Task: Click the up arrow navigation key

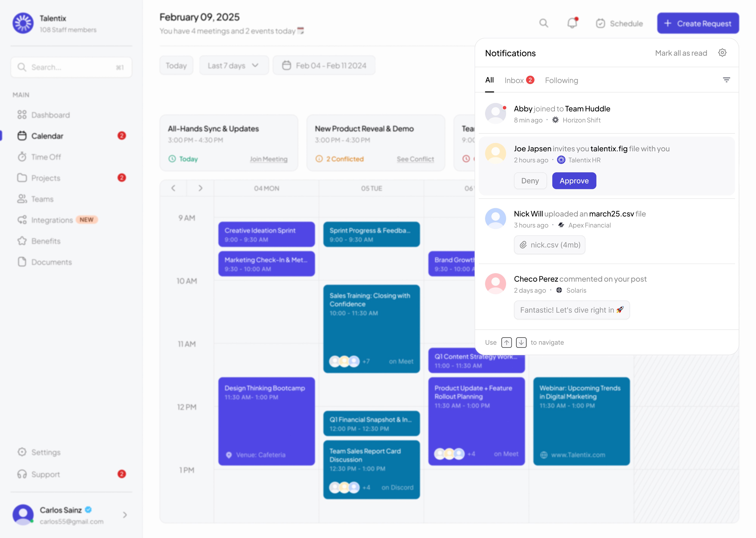Action: coord(506,342)
